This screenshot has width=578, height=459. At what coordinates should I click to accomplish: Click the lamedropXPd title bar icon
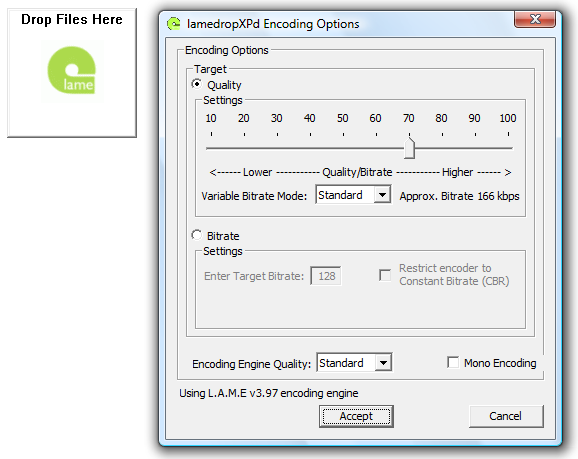(174, 24)
